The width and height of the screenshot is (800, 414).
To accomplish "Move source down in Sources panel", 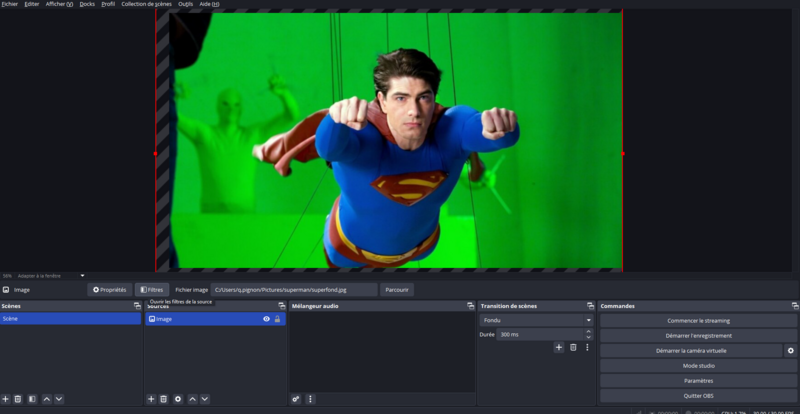I will click(x=205, y=399).
